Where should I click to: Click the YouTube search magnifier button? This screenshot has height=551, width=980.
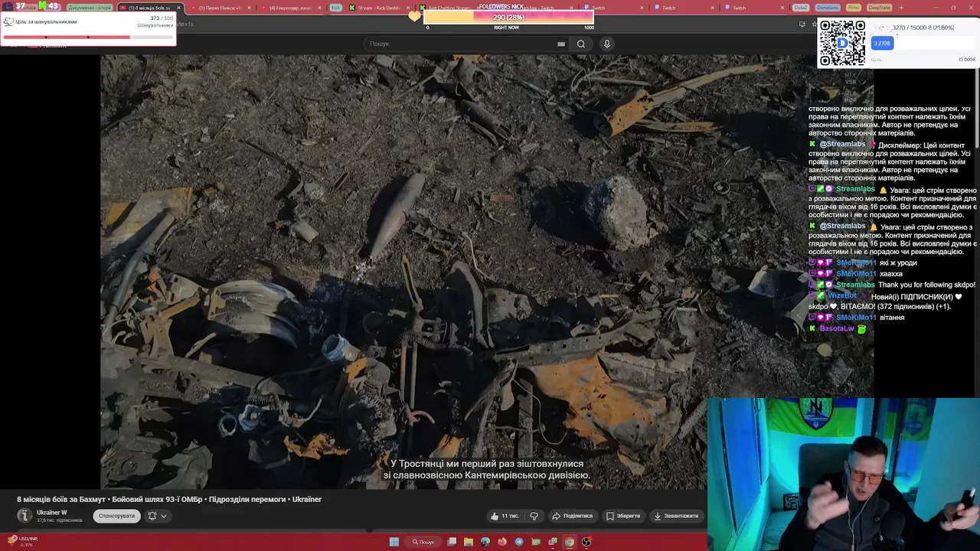click(x=581, y=44)
